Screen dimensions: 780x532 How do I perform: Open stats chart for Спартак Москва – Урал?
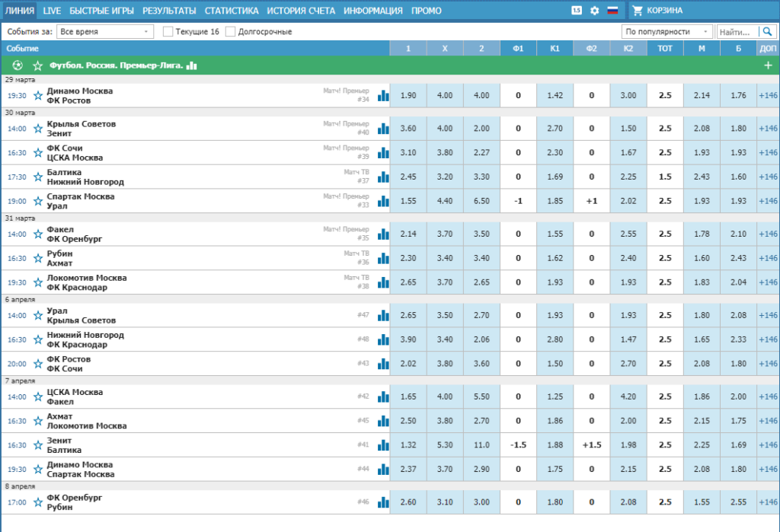pyautogui.click(x=383, y=202)
